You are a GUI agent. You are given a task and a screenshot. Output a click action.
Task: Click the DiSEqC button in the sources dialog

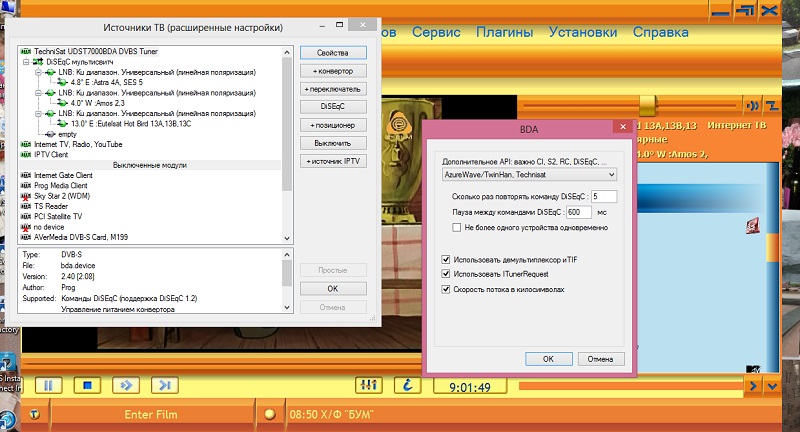point(333,107)
